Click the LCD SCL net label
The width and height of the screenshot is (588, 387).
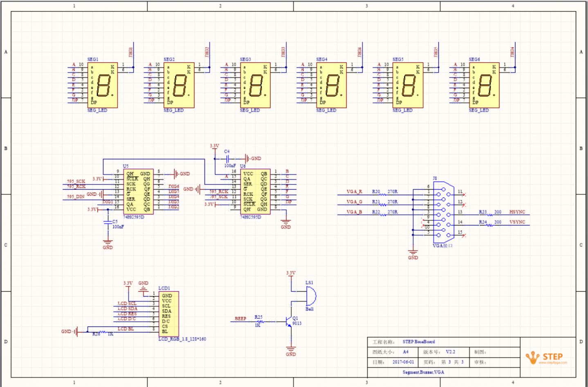click(127, 303)
